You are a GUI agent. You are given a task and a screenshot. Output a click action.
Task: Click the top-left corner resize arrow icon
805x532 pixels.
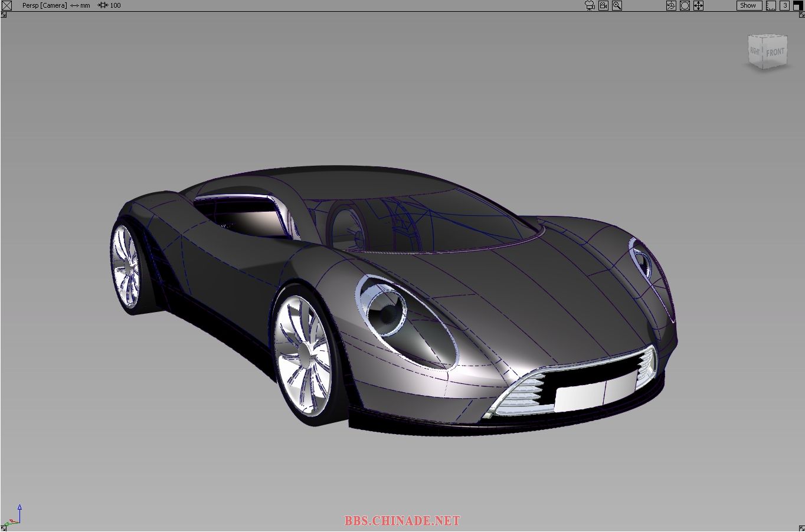[3, 14]
